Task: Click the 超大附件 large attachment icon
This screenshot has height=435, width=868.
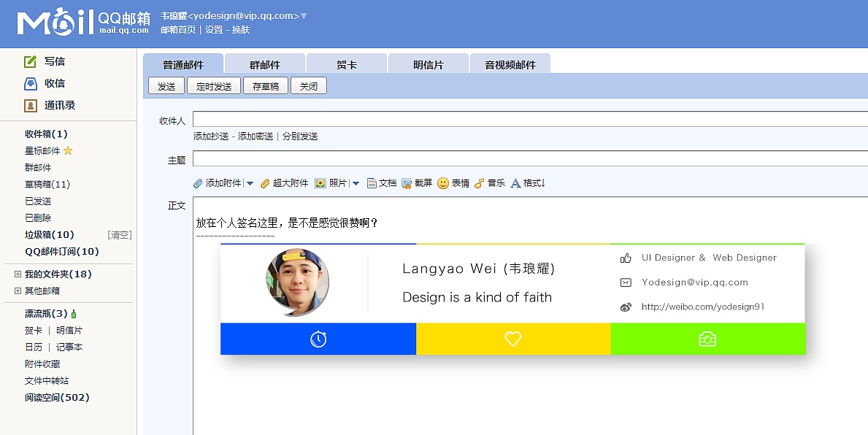Action: [x=264, y=183]
